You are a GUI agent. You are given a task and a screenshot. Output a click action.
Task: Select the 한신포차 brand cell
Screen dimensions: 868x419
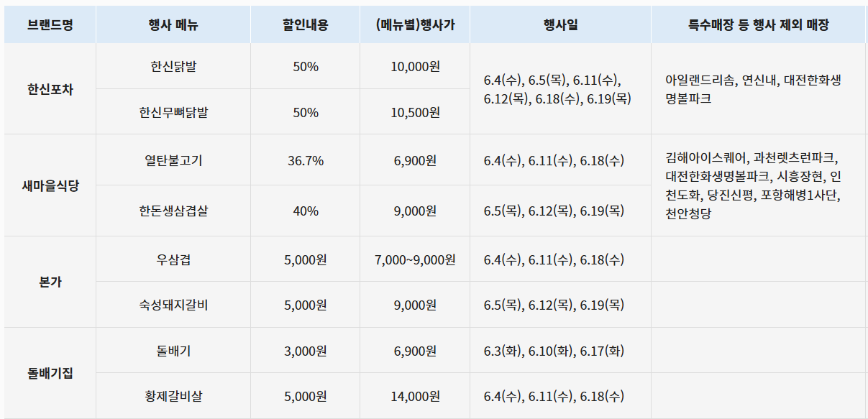pyautogui.click(x=50, y=89)
